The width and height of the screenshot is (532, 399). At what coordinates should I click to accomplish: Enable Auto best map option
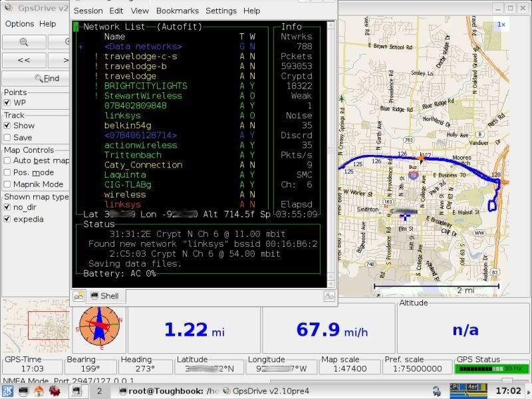[x=7, y=160]
